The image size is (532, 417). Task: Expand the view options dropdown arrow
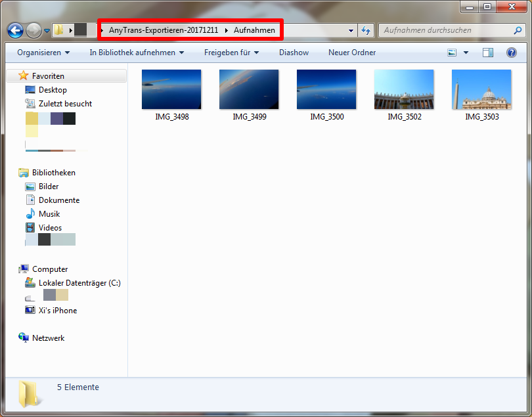tap(466, 53)
